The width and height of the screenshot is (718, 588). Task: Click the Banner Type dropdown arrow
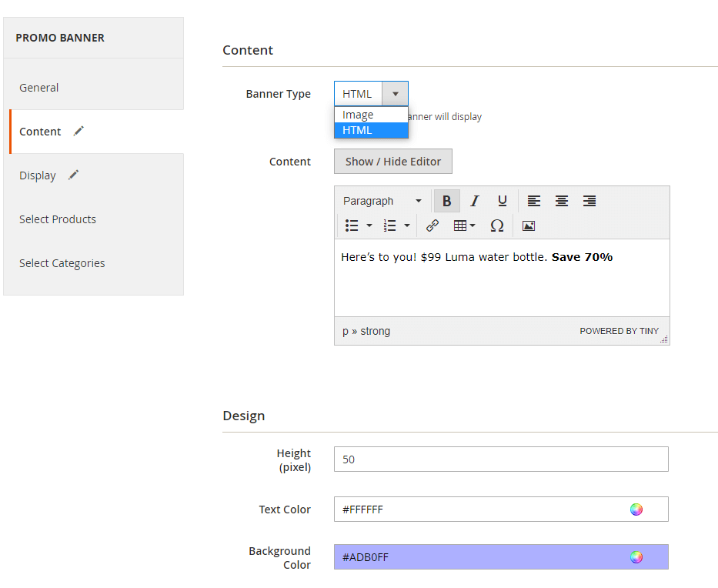pos(396,94)
